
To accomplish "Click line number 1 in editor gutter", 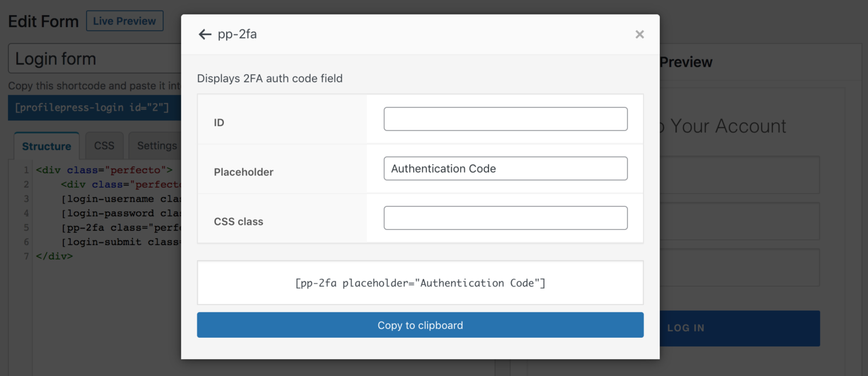I will [x=25, y=170].
